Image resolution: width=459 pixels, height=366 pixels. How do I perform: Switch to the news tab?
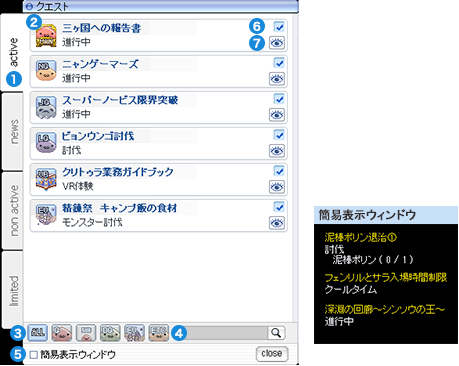pos(13,132)
